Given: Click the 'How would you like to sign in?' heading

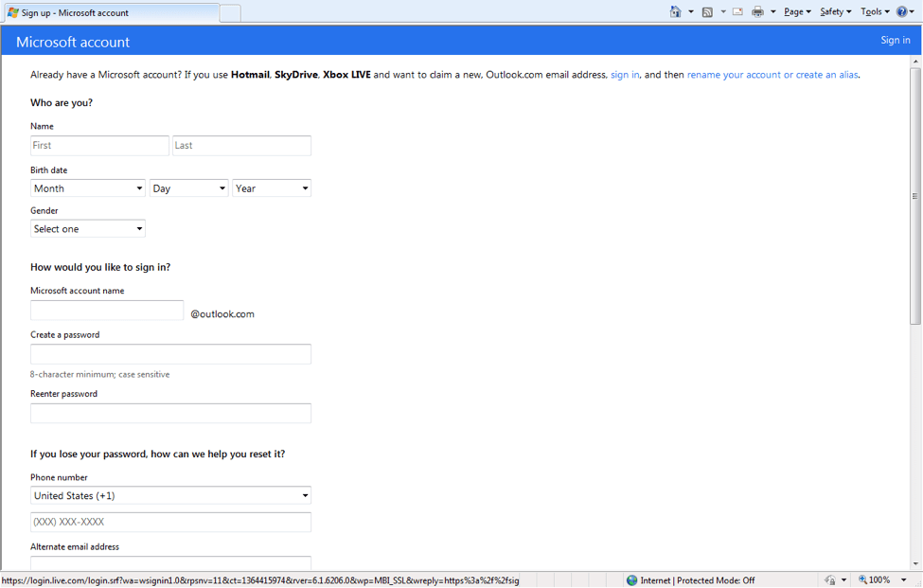Looking at the screenshot, I should coord(100,267).
